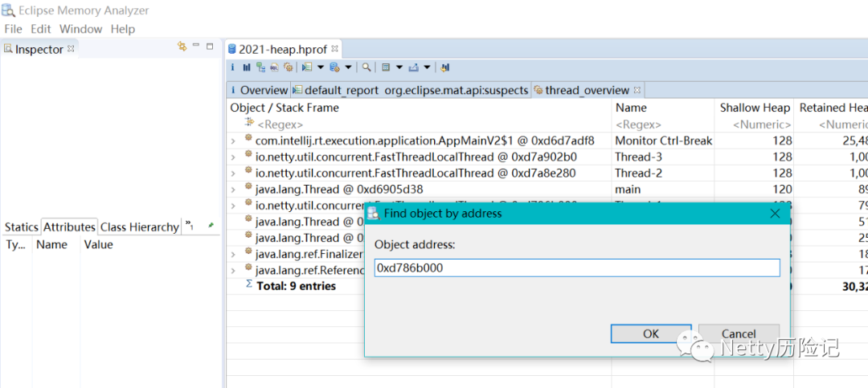The image size is (868, 388).
Task: Open the Window menu
Action: (81, 29)
